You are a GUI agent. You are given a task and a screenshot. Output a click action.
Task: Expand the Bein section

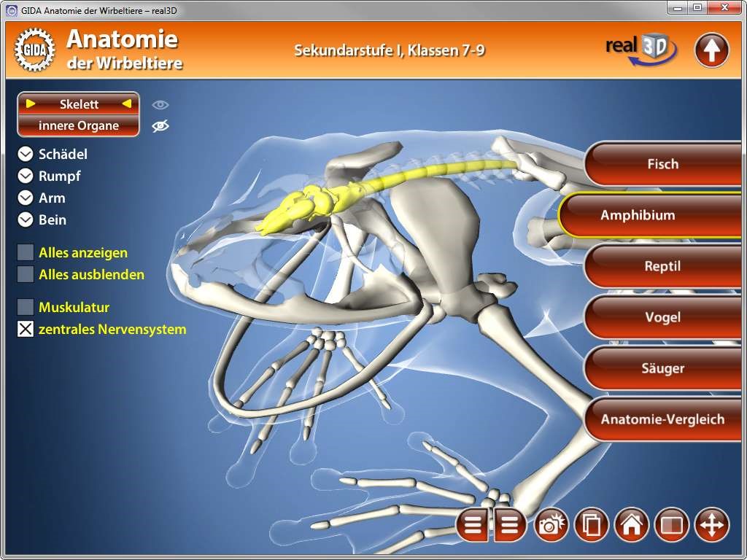click(26, 219)
